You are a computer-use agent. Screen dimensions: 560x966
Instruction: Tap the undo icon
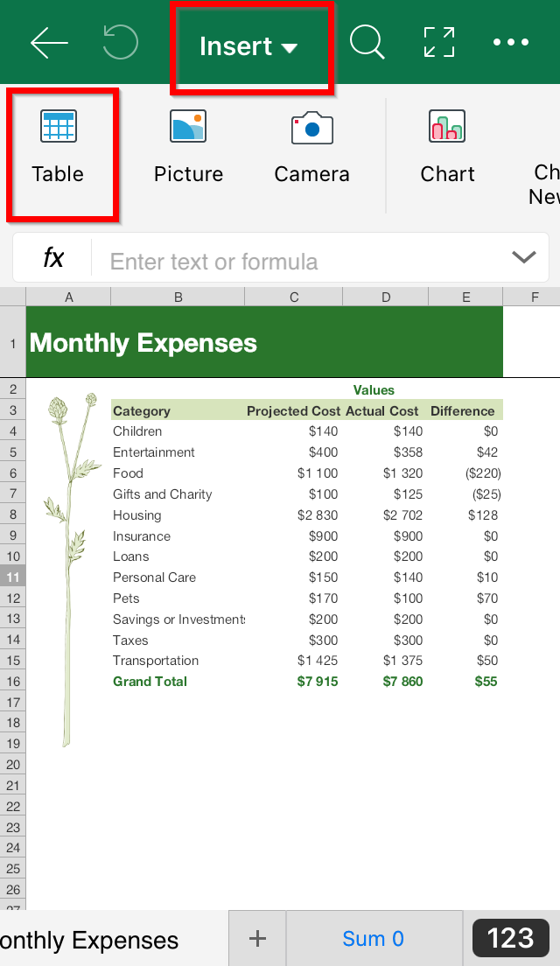pyautogui.click(x=121, y=43)
